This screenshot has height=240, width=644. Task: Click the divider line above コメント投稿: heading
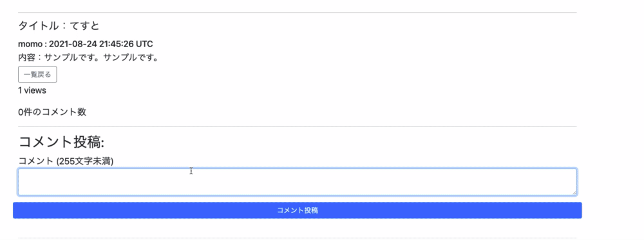pos(298,126)
